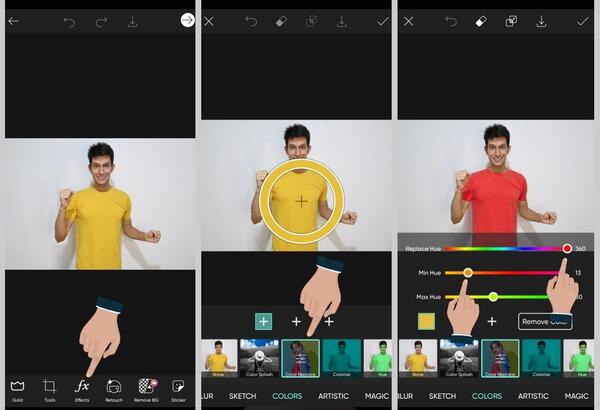This screenshot has width=600, height=410.
Task: Open the ARTISTIC tab on middle screen
Action: pos(333,396)
